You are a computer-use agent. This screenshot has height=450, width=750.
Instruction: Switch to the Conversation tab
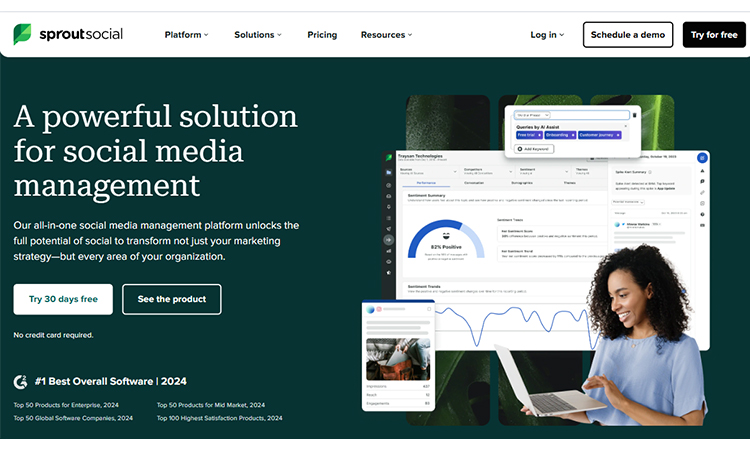point(474,183)
